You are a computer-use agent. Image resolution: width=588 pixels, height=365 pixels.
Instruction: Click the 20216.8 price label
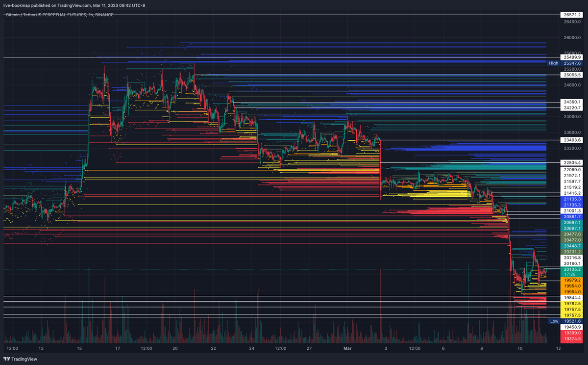[572, 258]
